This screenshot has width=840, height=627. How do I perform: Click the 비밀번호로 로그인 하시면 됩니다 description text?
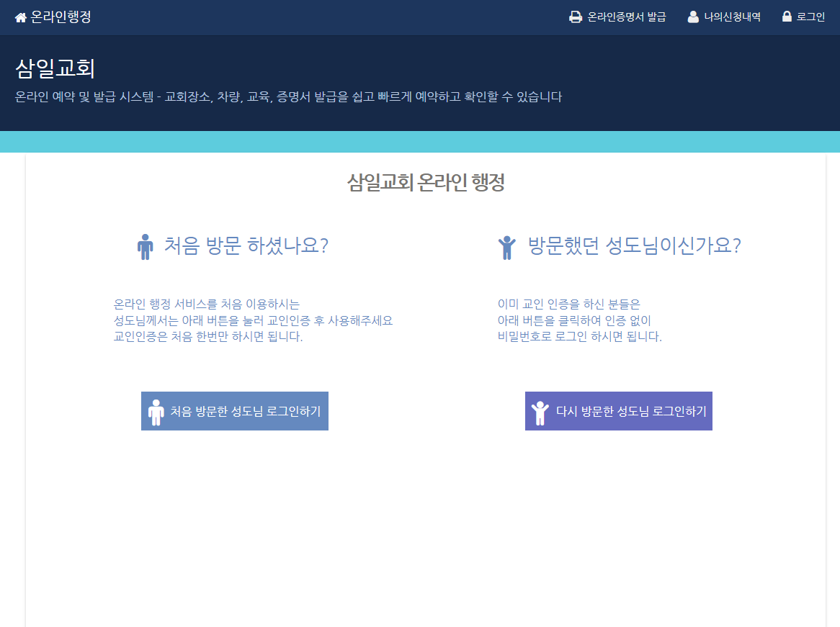579,337
